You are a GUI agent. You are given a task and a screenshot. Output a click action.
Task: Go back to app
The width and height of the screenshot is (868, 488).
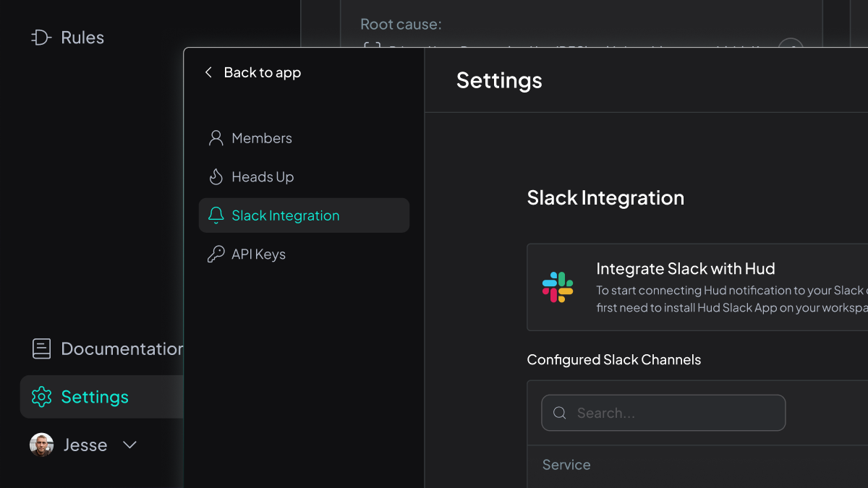click(x=252, y=72)
